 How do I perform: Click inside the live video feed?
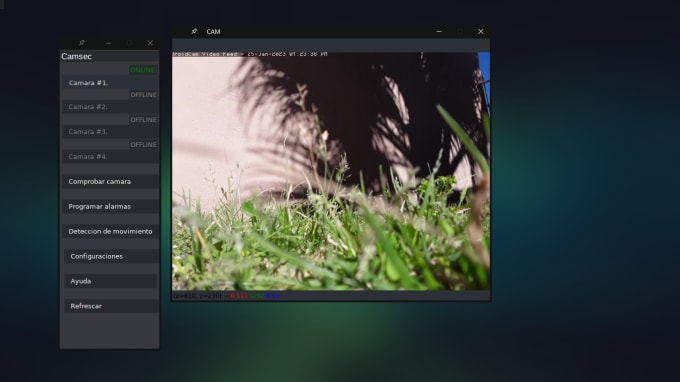point(331,171)
